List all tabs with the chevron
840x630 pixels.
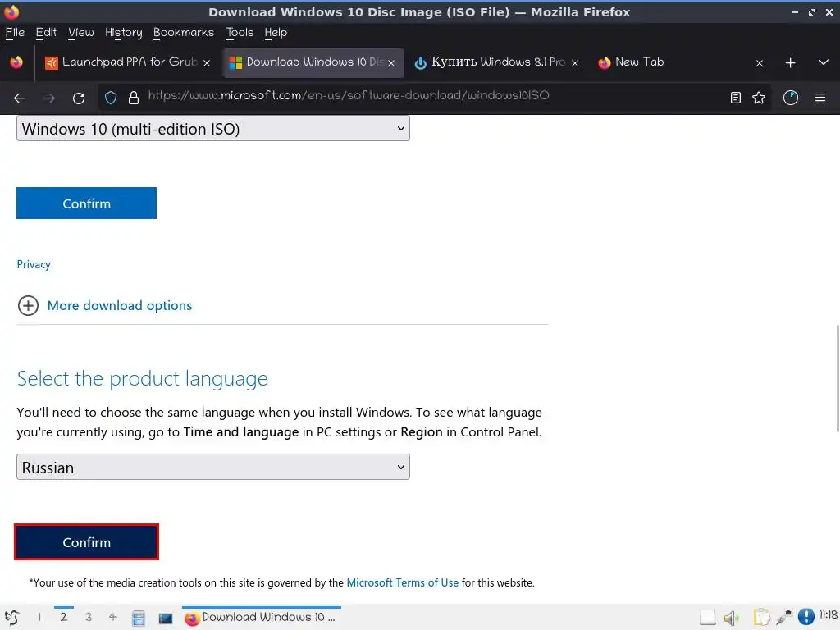point(824,62)
